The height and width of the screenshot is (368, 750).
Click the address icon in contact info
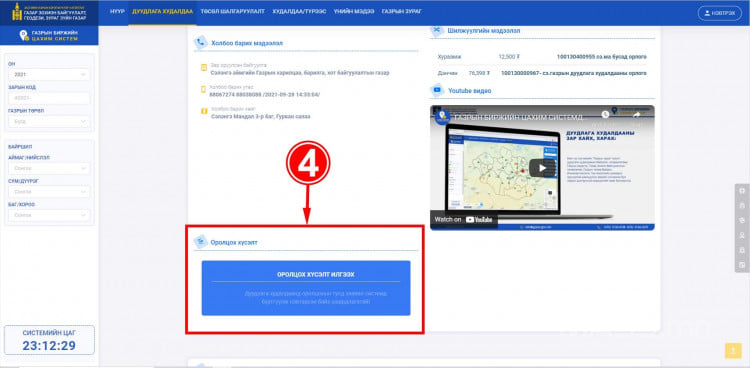[204, 112]
